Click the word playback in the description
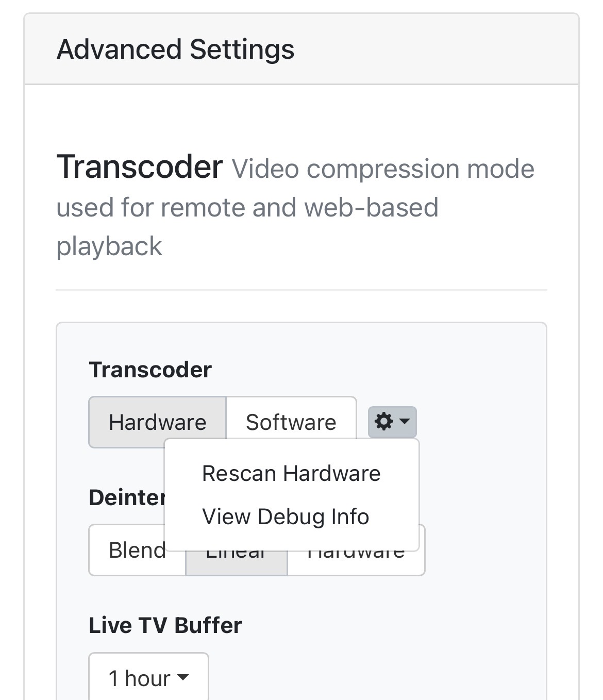Screen dimensions: 603x700 [x=109, y=246]
